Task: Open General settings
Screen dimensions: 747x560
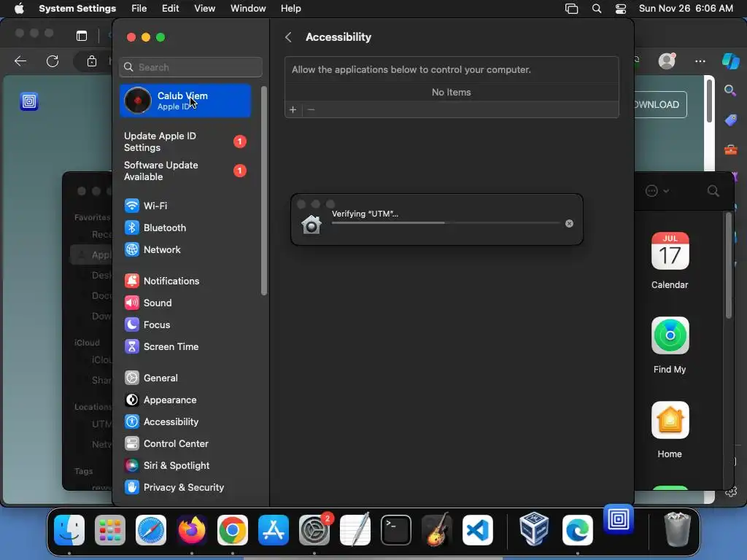Action: click(151, 378)
